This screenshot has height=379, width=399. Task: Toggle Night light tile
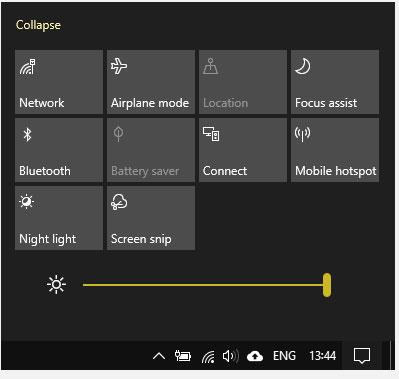click(x=59, y=218)
